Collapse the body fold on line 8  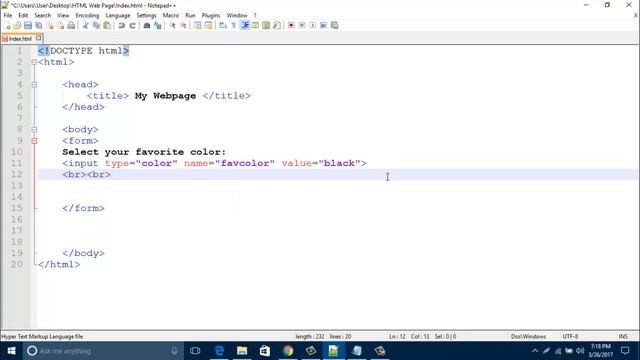(34, 129)
